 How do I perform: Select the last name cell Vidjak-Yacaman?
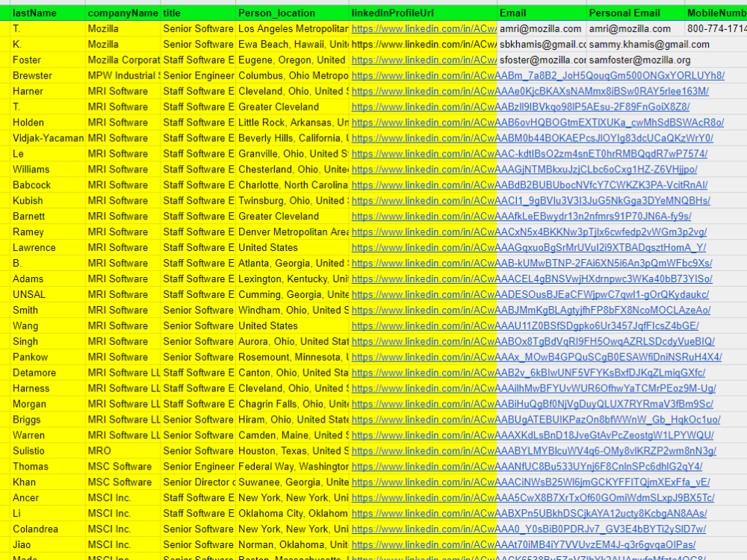coord(48,139)
